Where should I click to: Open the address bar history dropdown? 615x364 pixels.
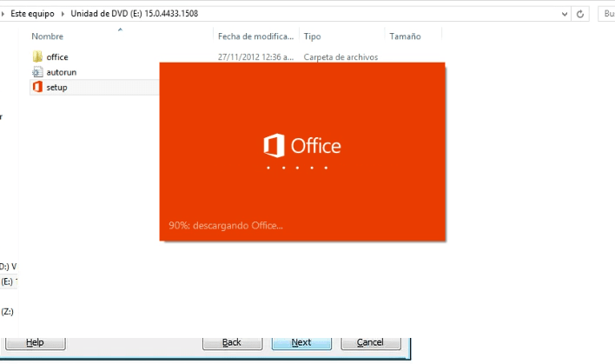565,14
